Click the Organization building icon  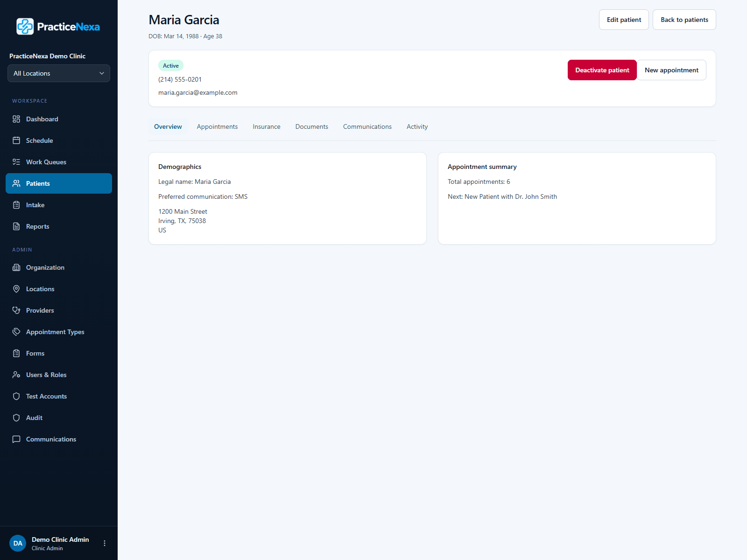(16, 267)
